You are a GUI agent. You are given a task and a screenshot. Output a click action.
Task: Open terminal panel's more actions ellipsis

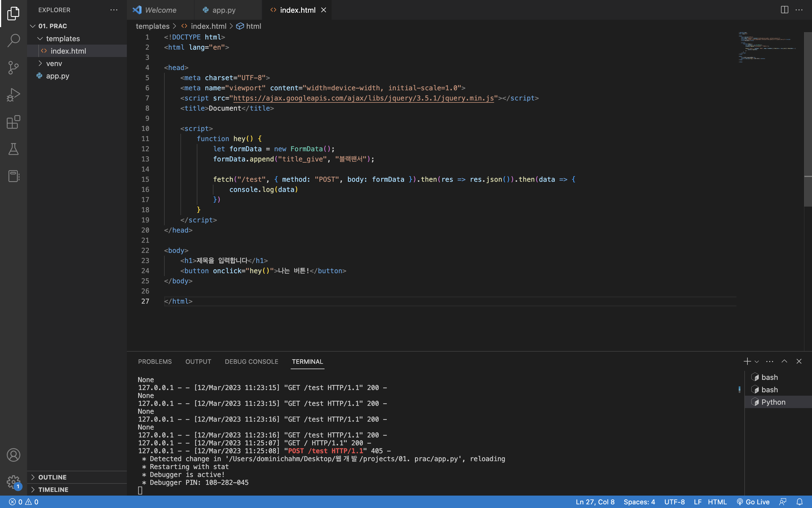click(x=770, y=362)
